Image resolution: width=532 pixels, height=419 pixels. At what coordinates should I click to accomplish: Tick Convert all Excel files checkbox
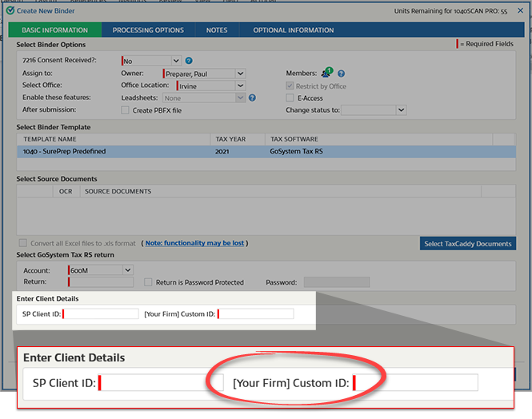[x=22, y=243]
